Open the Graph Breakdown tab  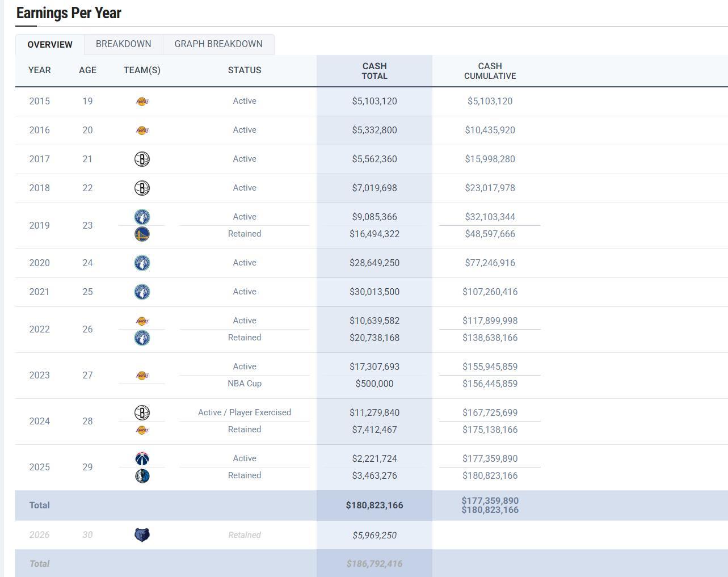tap(218, 44)
